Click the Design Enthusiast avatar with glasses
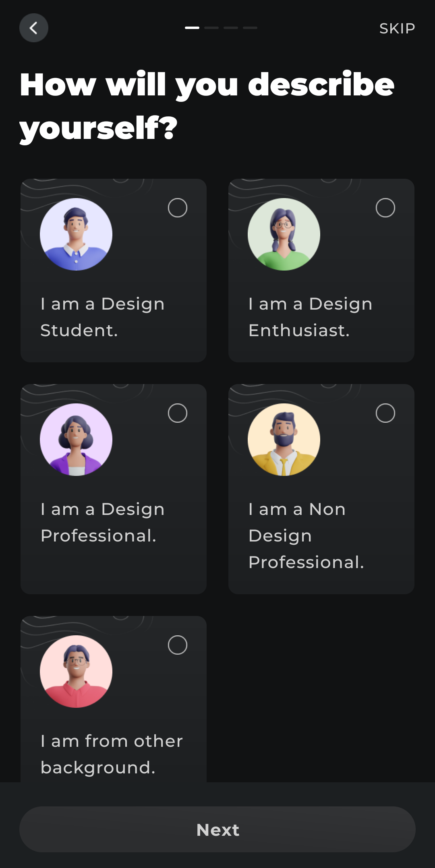The image size is (435, 868). click(284, 234)
